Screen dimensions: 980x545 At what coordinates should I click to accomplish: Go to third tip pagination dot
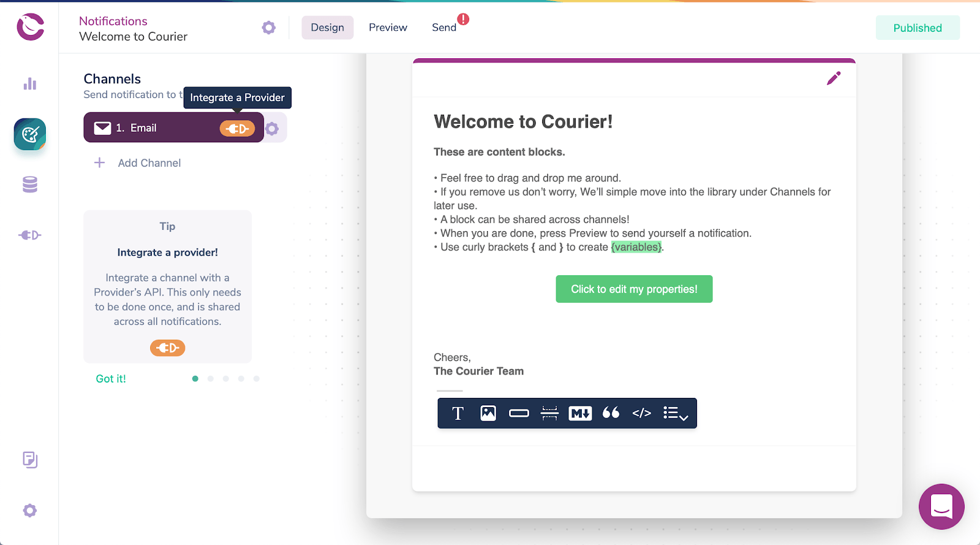pos(225,379)
